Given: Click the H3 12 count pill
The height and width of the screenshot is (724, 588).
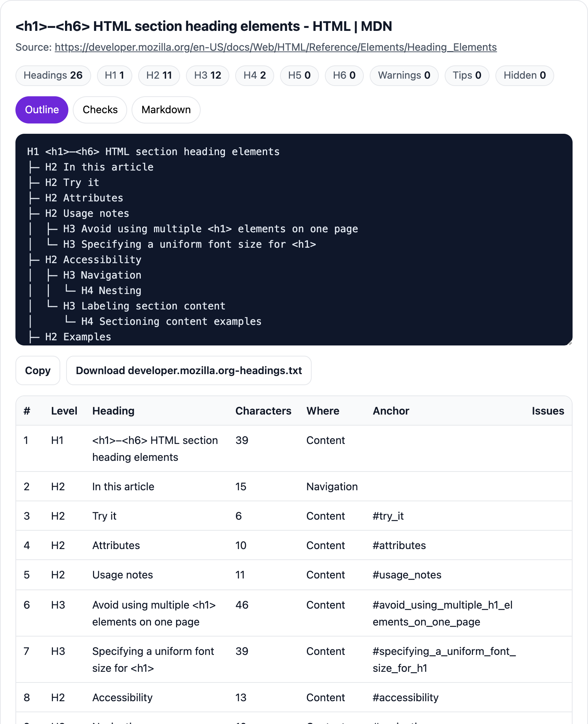Looking at the screenshot, I should point(208,75).
